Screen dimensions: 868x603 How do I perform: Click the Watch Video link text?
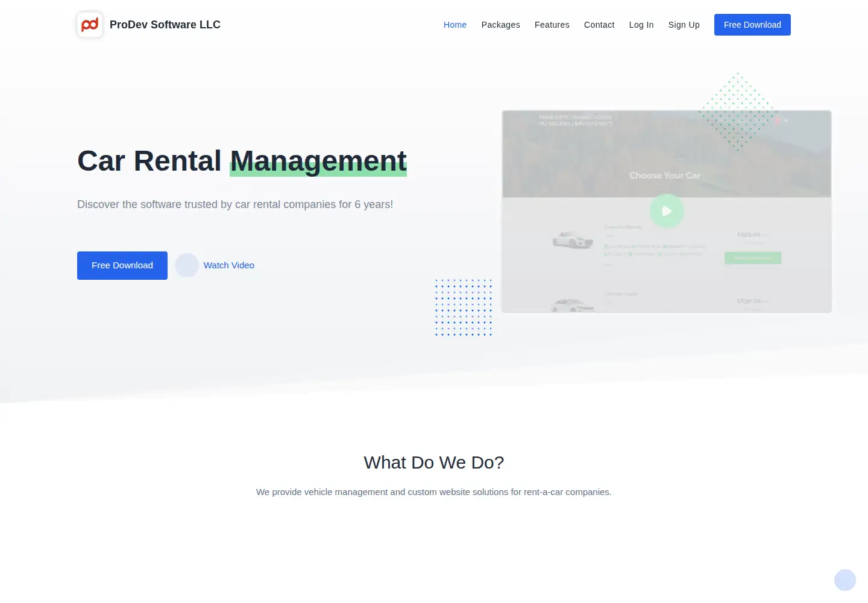tap(229, 265)
